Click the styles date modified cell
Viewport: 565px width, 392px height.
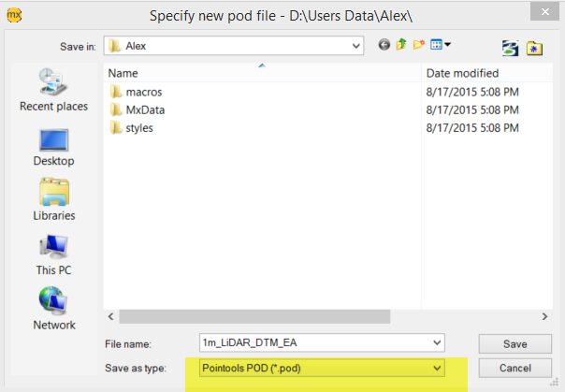coord(472,128)
